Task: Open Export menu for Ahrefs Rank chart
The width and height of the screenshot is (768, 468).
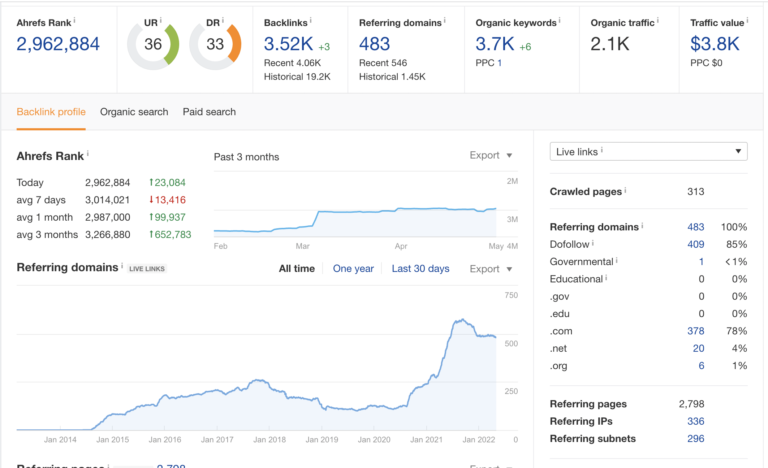Action: pos(490,156)
